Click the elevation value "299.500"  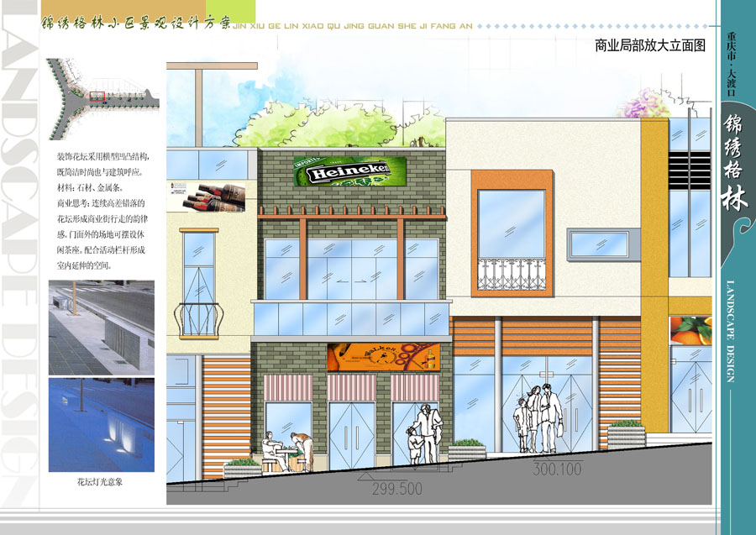[397, 489]
